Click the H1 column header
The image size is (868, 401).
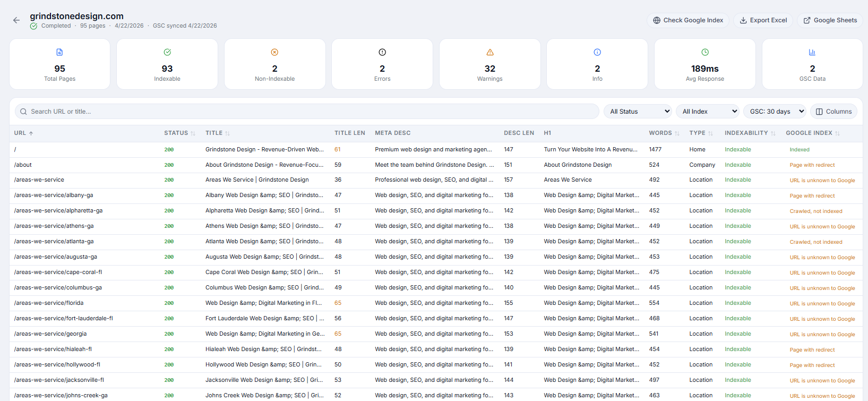547,133
